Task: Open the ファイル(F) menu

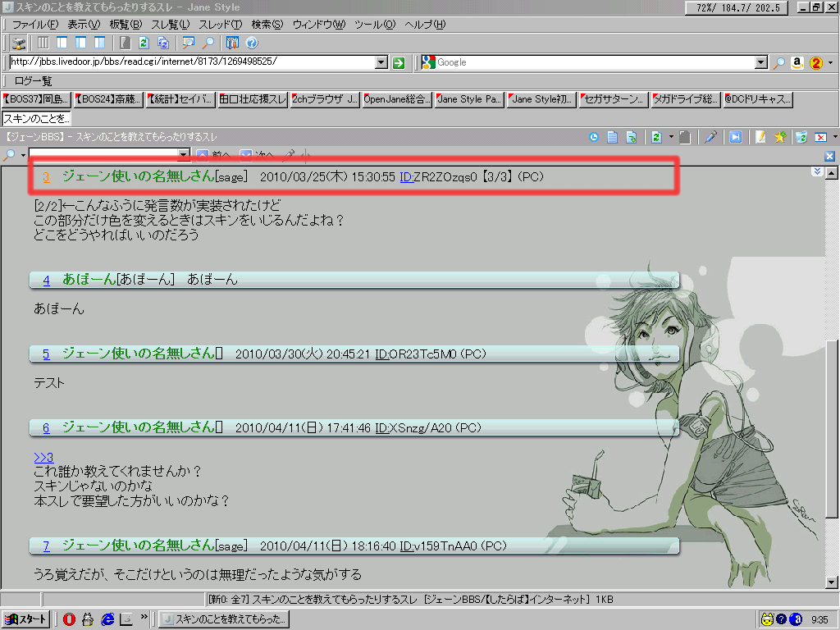Action: pos(34,25)
